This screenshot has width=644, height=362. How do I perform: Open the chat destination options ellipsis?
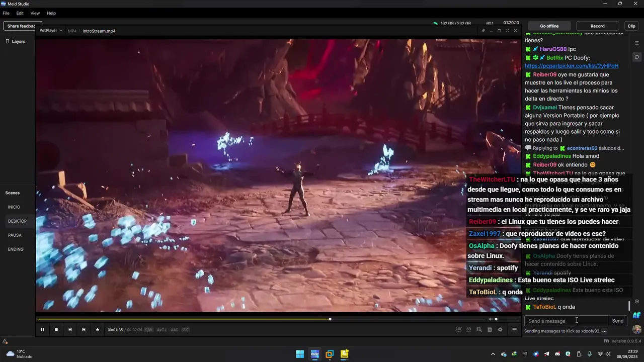tap(604, 331)
